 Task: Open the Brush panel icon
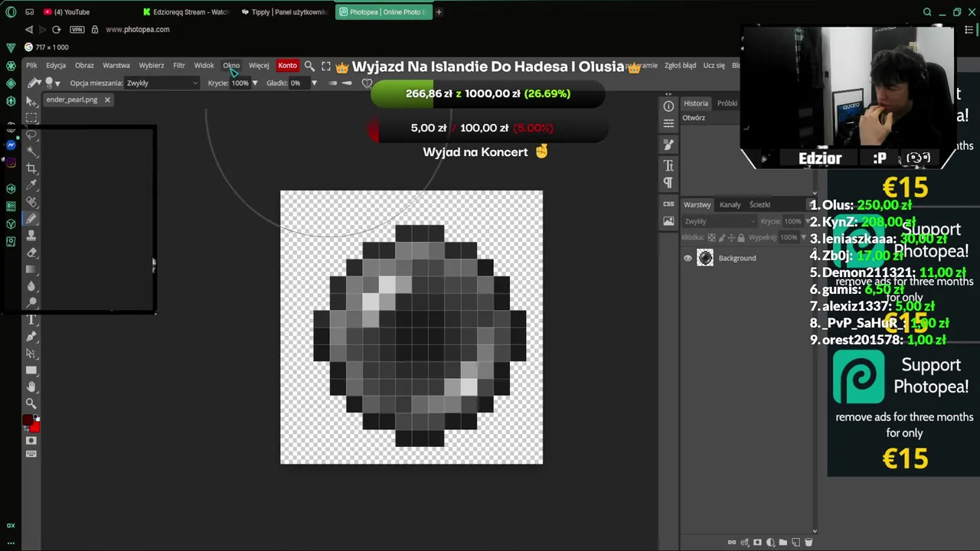tap(668, 144)
